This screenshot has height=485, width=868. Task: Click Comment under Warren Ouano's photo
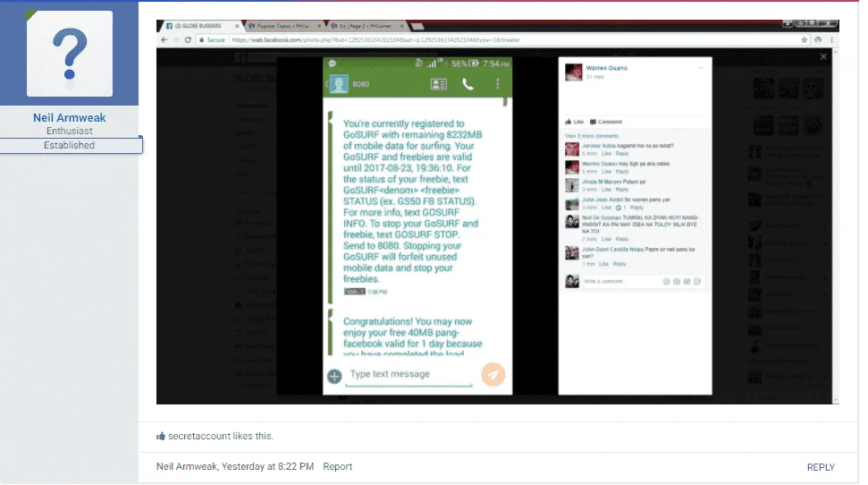[x=606, y=122]
